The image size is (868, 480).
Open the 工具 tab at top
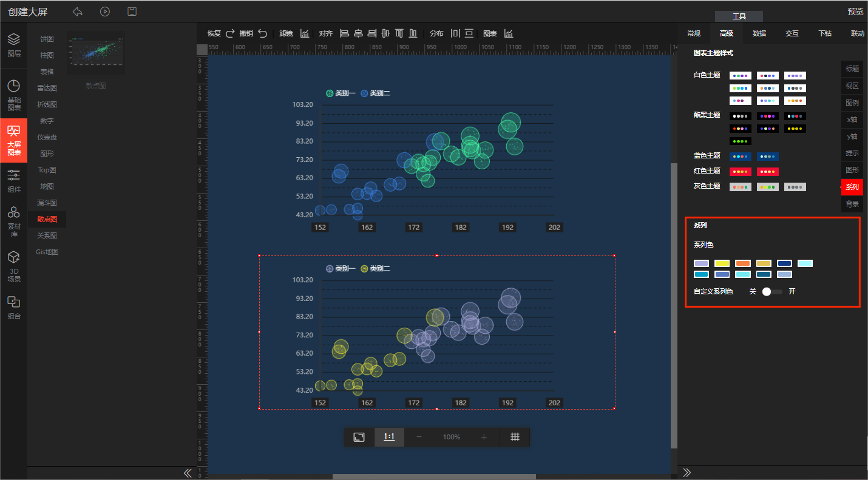pyautogui.click(x=739, y=16)
